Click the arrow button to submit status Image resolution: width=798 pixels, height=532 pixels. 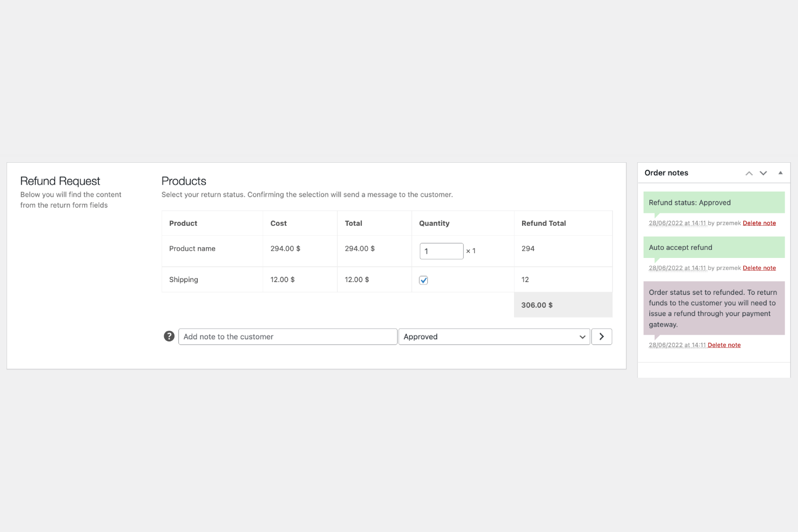(602, 337)
